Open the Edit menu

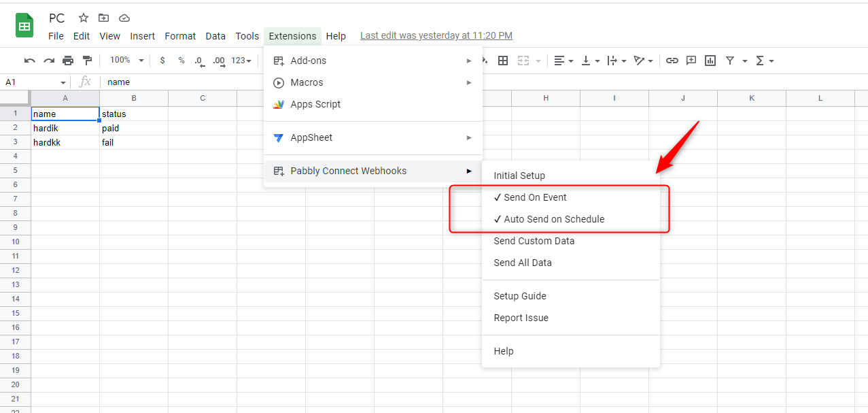click(82, 36)
